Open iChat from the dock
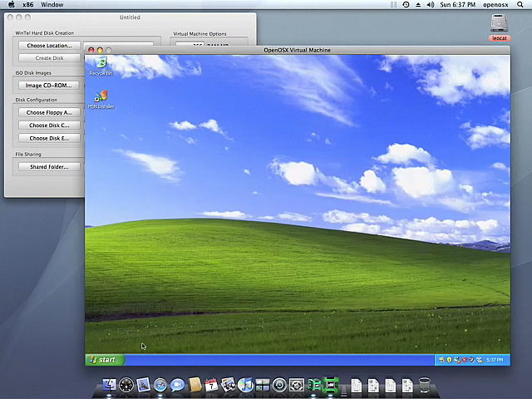Image resolution: width=532 pixels, height=399 pixels. [x=177, y=385]
